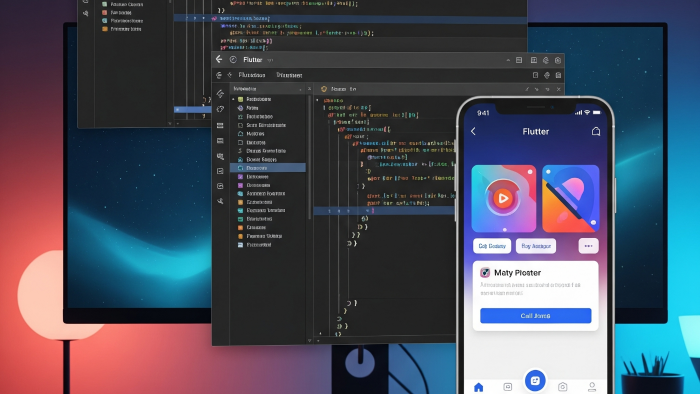The height and width of the screenshot is (394, 700).
Task: Switch to the Home tab in the phone bottom bar
Action: (x=479, y=387)
